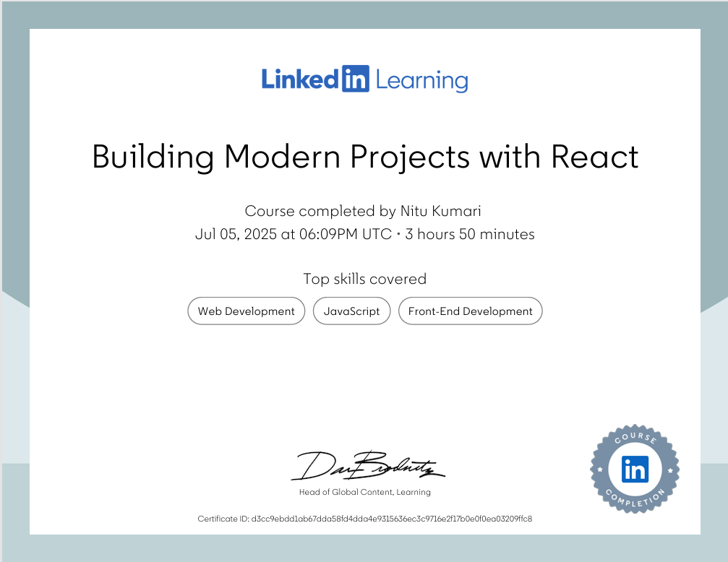Screen dimensions: 728x562
Task: Select the Web Development skill pill
Action: (246, 311)
